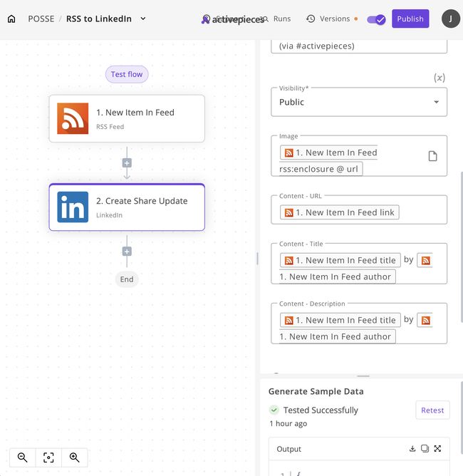Go to the home dashboard icon

pos(11,19)
